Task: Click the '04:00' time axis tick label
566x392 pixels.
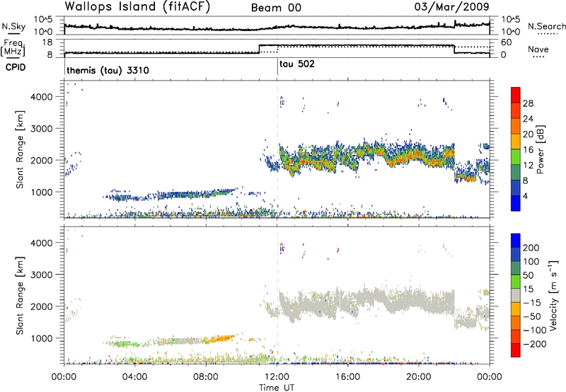Action: point(135,377)
